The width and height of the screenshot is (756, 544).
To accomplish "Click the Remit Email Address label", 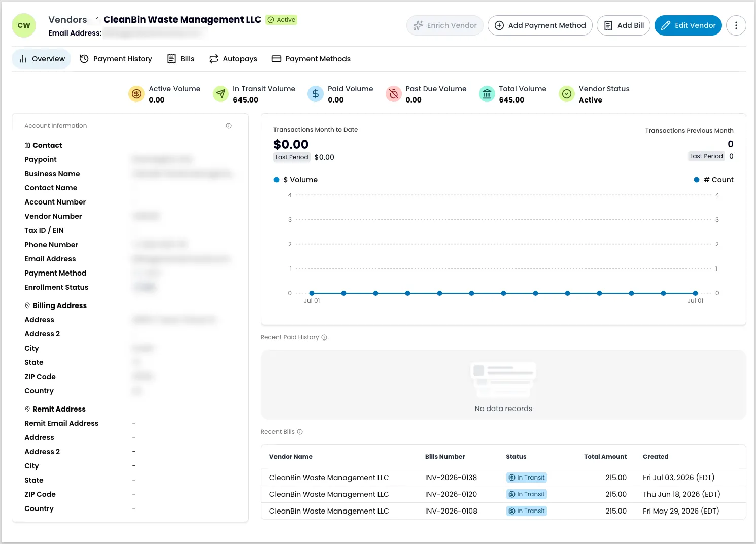I will point(61,423).
